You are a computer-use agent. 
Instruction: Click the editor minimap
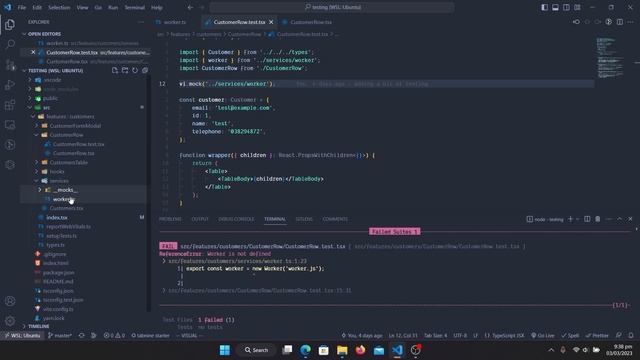[x=610, y=58]
